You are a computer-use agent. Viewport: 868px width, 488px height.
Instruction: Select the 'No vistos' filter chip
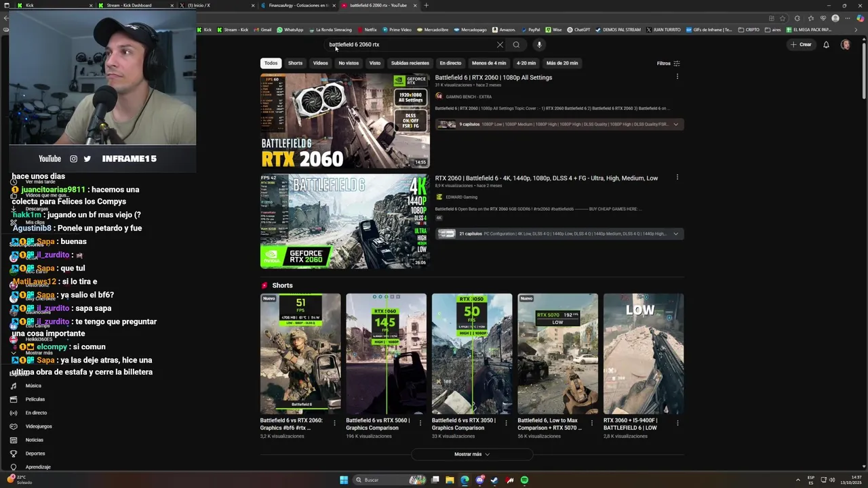tap(349, 63)
